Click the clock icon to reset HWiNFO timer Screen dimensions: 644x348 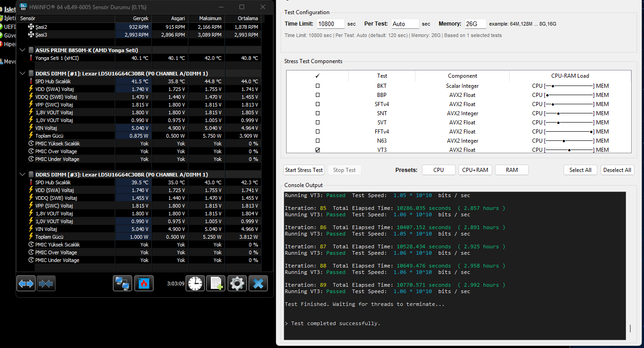point(195,284)
